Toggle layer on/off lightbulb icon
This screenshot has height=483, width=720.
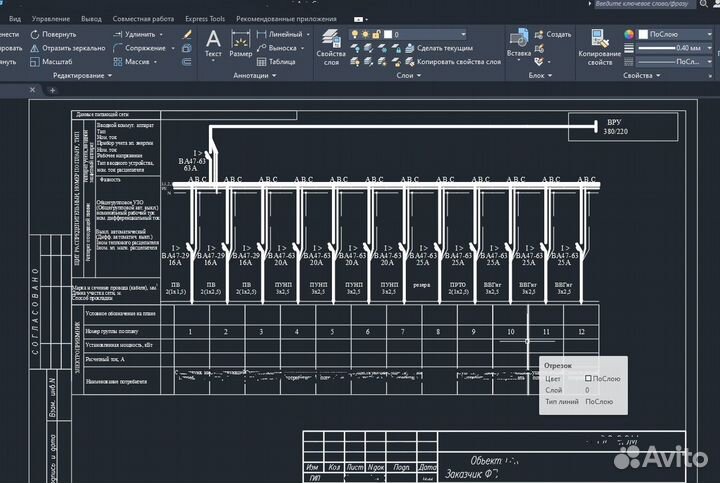(356, 34)
